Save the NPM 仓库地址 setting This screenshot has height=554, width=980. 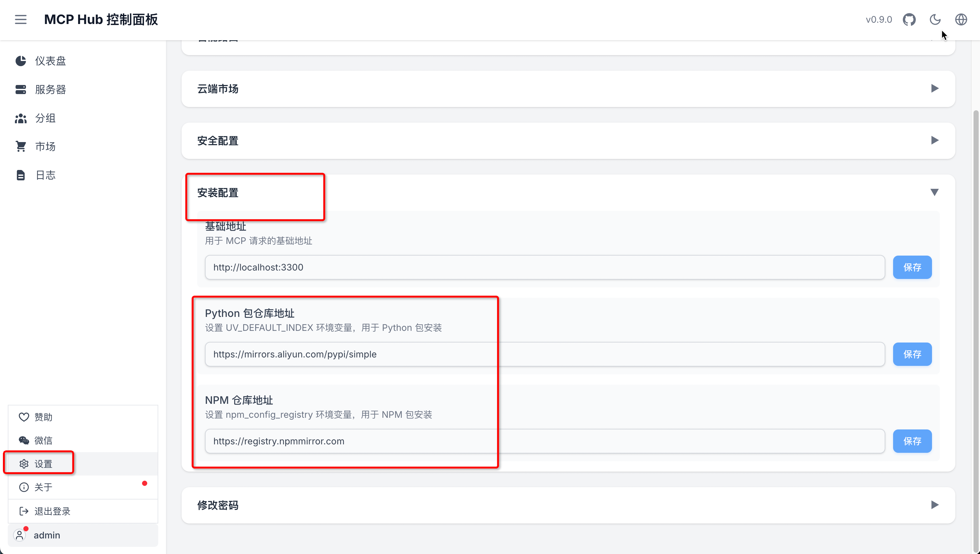point(912,441)
